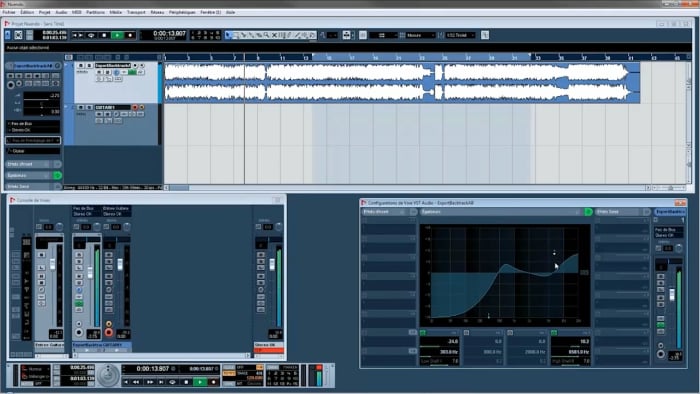Open 'Stereo OK' output routing in Inspector
The height and width of the screenshot is (394, 700).
pyautogui.click(x=33, y=130)
